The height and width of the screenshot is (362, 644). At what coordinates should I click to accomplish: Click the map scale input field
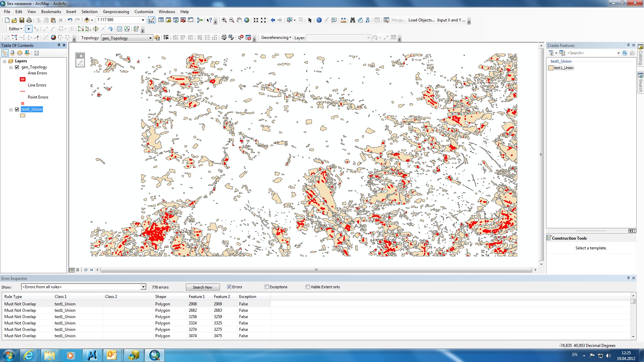(x=118, y=20)
